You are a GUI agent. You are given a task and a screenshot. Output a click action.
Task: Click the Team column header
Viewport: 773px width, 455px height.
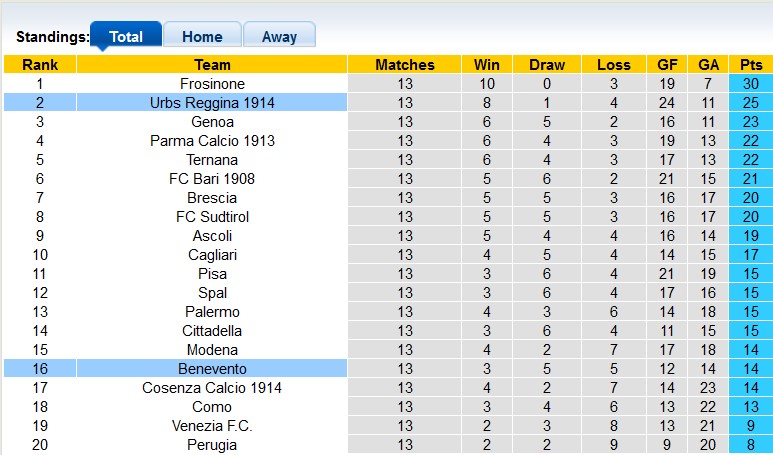(212, 65)
